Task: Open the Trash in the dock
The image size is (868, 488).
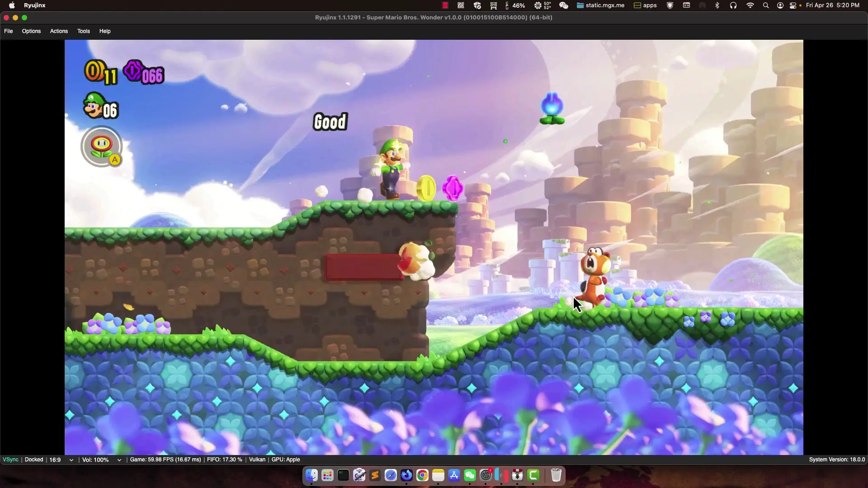Action: pyautogui.click(x=556, y=475)
